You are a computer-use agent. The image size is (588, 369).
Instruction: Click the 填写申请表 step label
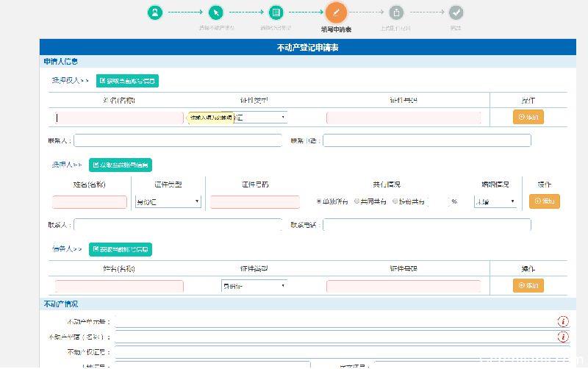[336, 29]
